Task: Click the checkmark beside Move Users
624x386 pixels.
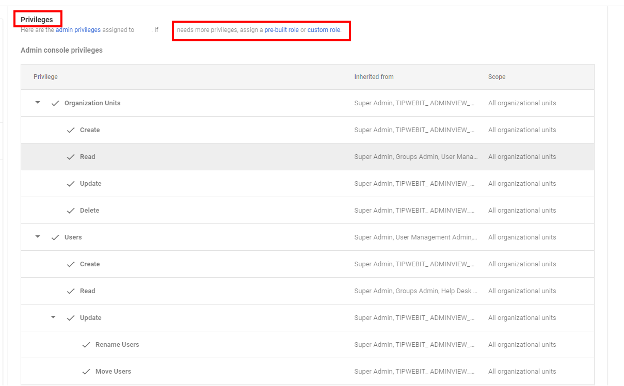Action: pos(86,372)
